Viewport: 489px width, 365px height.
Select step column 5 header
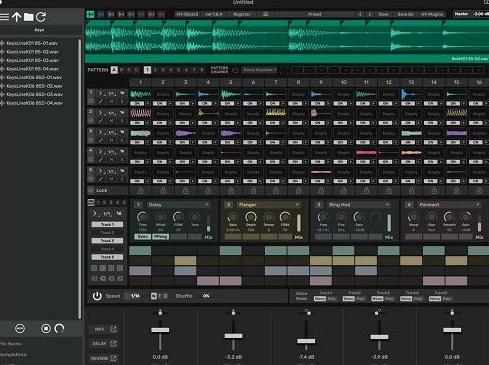click(x=230, y=82)
